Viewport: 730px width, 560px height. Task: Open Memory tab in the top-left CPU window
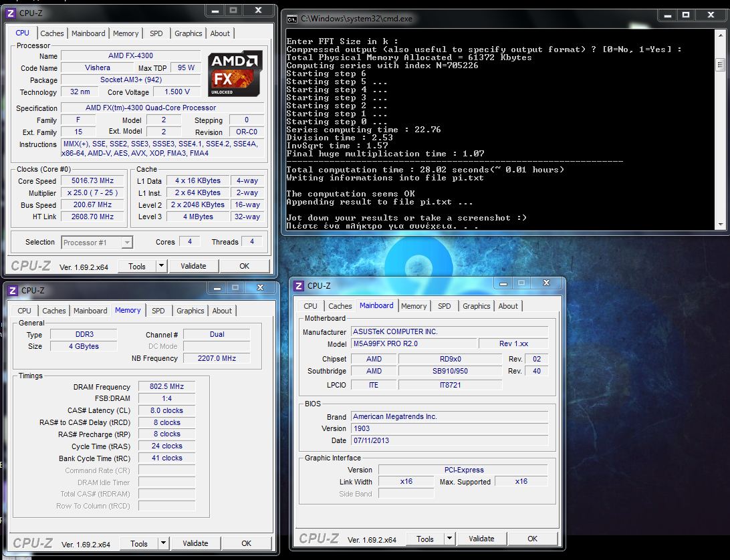tap(126, 33)
